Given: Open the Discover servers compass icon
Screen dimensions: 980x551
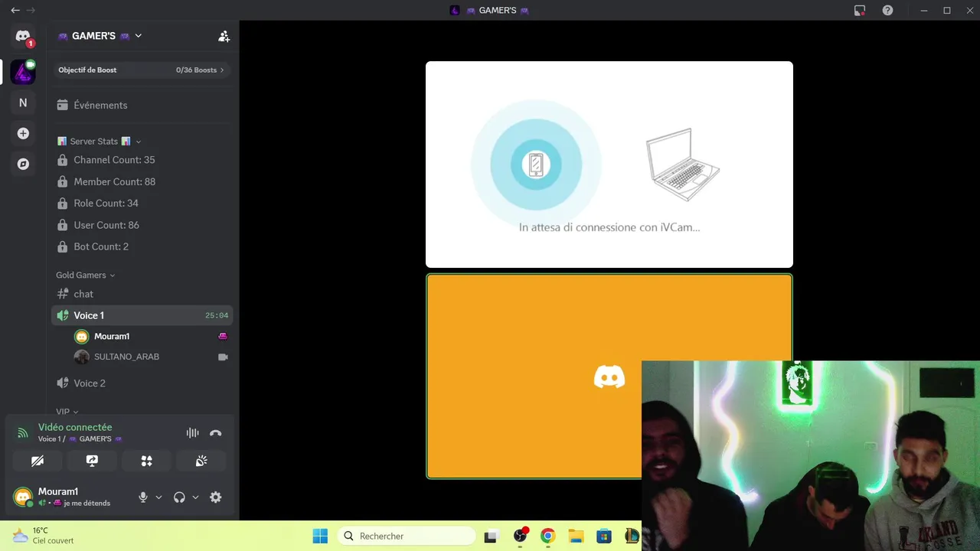Looking at the screenshot, I should click(23, 164).
